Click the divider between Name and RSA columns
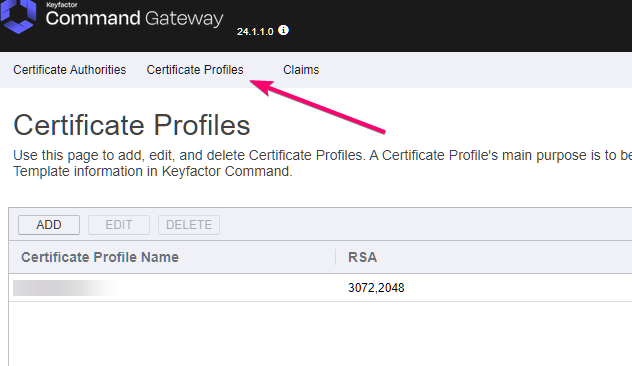 coord(335,257)
